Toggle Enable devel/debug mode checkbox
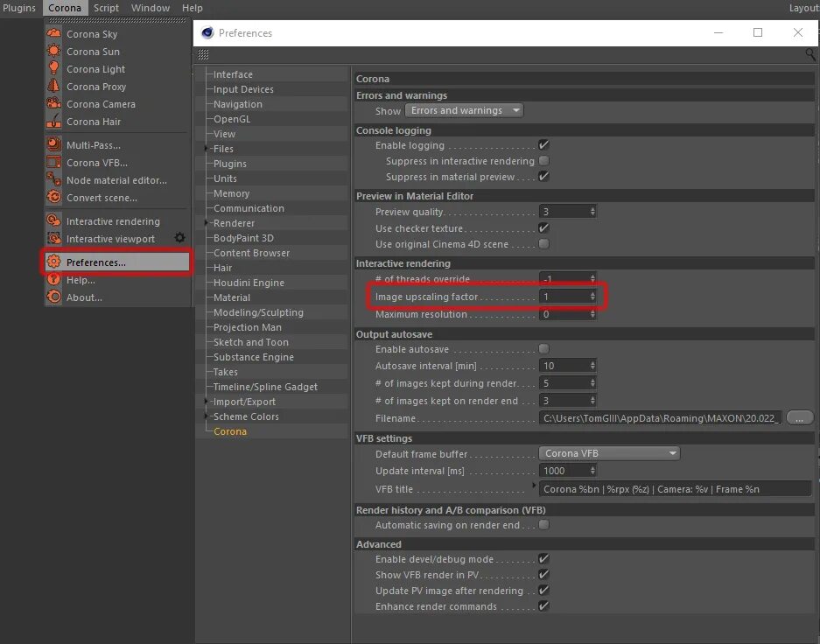 click(x=543, y=559)
